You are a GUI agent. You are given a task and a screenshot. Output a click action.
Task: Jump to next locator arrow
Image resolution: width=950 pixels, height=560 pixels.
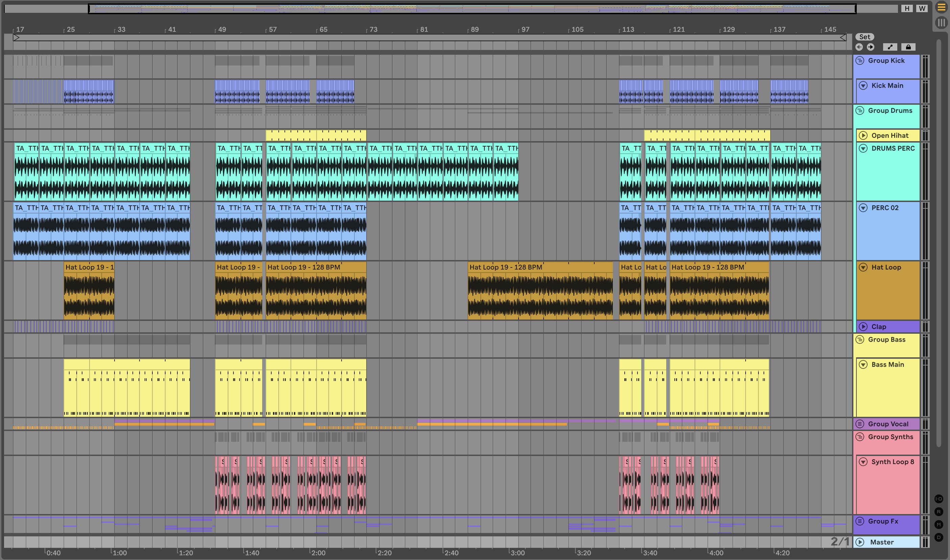(x=870, y=47)
